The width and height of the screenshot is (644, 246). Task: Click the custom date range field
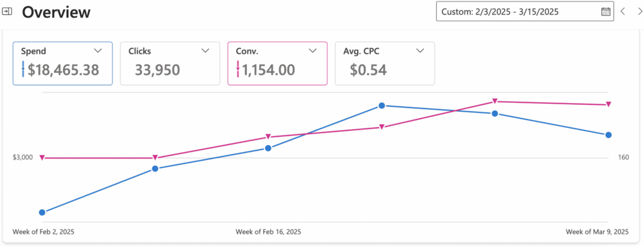515,12
